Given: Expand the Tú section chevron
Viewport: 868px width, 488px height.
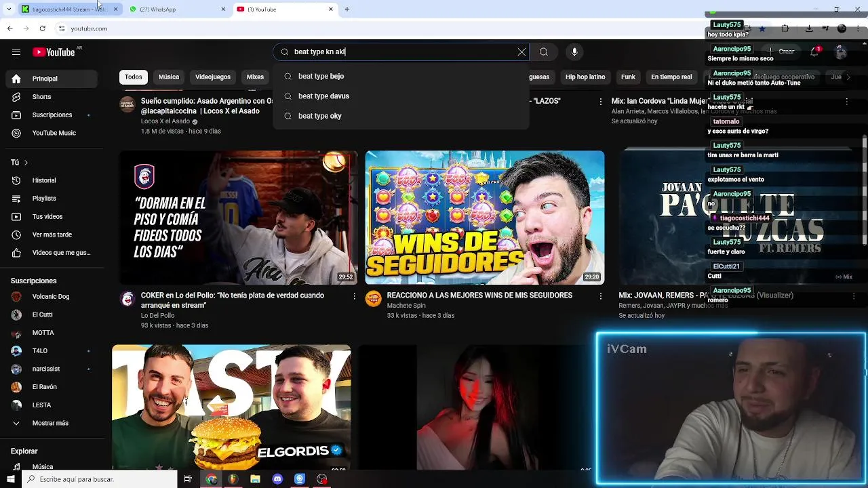Looking at the screenshot, I should point(26,163).
